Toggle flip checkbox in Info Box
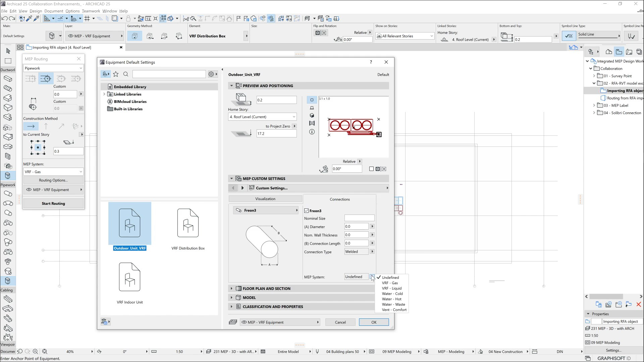The image size is (644, 362). pyautogui.click(x=318, y=33)
